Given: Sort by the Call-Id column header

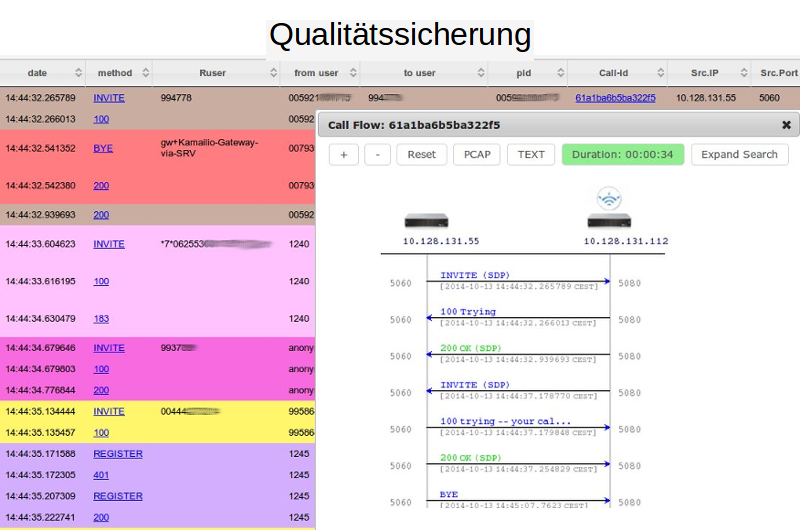Looking at the screenshot, I should tap(614, 73).
